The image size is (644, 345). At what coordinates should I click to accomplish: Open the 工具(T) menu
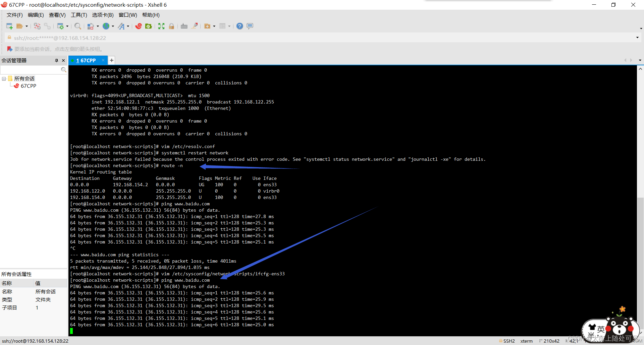[79, 15]
